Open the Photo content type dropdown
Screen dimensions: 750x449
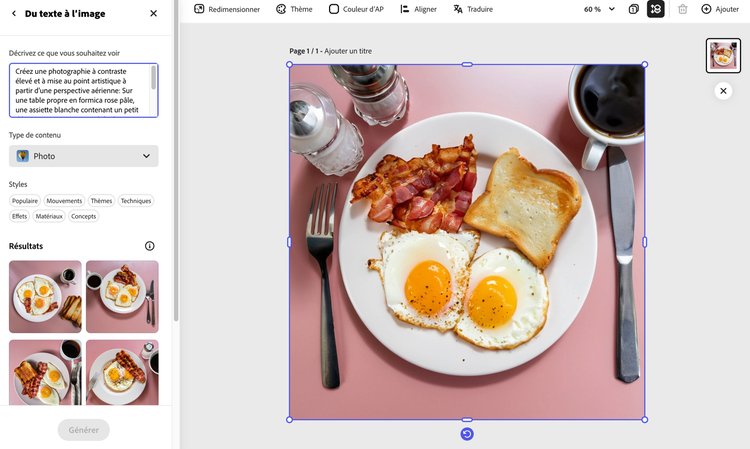pos(84,156)
